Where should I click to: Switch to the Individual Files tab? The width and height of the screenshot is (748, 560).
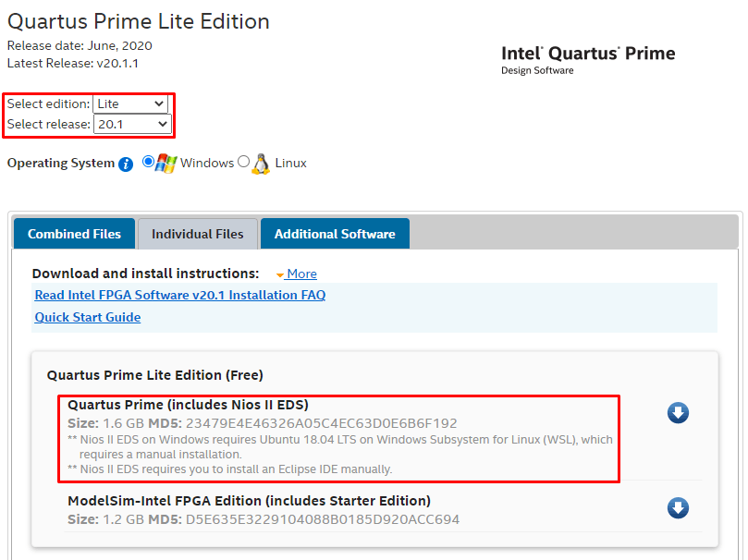point(198,234)
